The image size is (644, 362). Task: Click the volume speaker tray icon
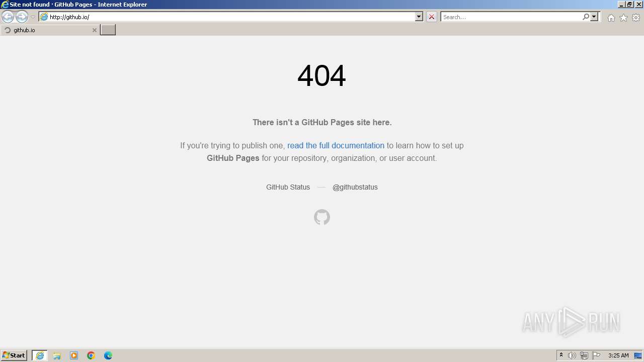tap(572, 355)
